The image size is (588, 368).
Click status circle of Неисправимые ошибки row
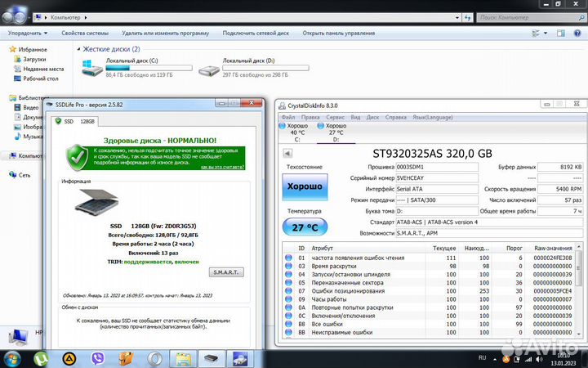(x=288, y=332)
